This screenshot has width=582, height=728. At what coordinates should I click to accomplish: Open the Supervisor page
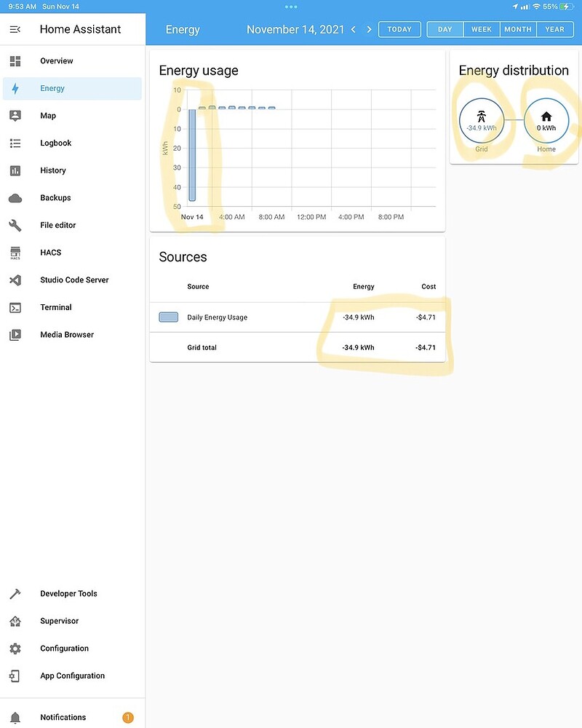coord(58,621)
